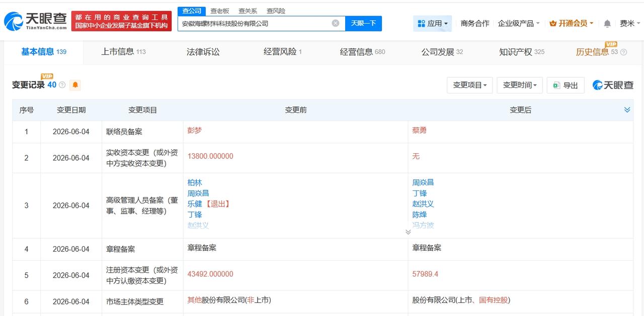Open notifications bell in top bar
Image resolution: width=644 pixels, height=316 pixels.
(x=607, y=24)
